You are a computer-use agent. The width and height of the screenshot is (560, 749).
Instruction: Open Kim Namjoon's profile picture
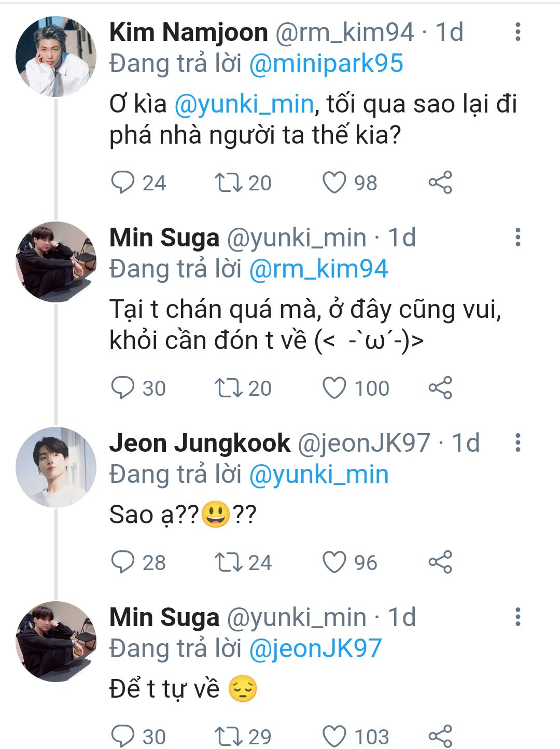coord(56,57)
